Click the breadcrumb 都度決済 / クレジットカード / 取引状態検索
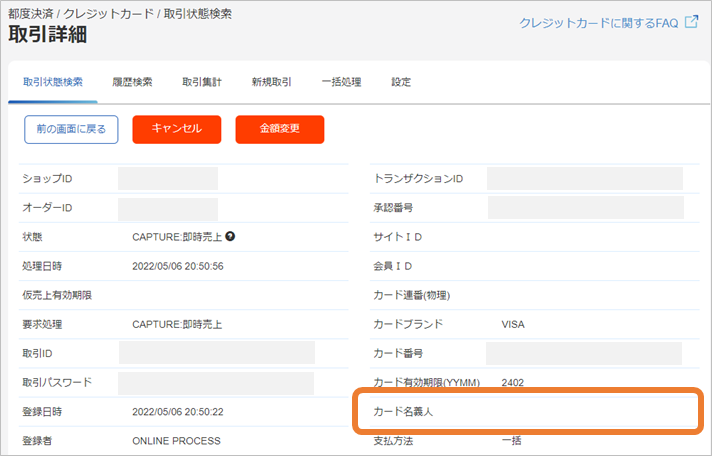Viewport: 712px width, 456px height. (x=120, y=14)
